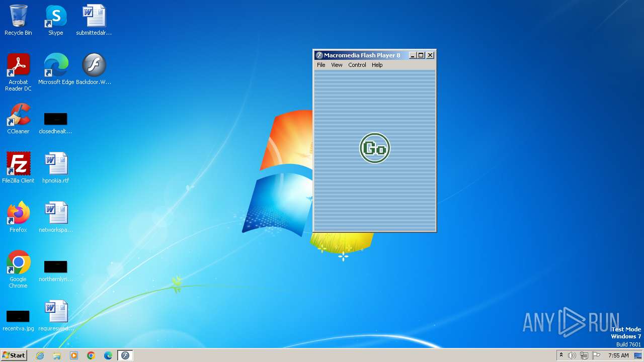Screen dimensions: 644x362
Task: Close the Macromedia Flash Player 8 window
Action: click(430, 55)
